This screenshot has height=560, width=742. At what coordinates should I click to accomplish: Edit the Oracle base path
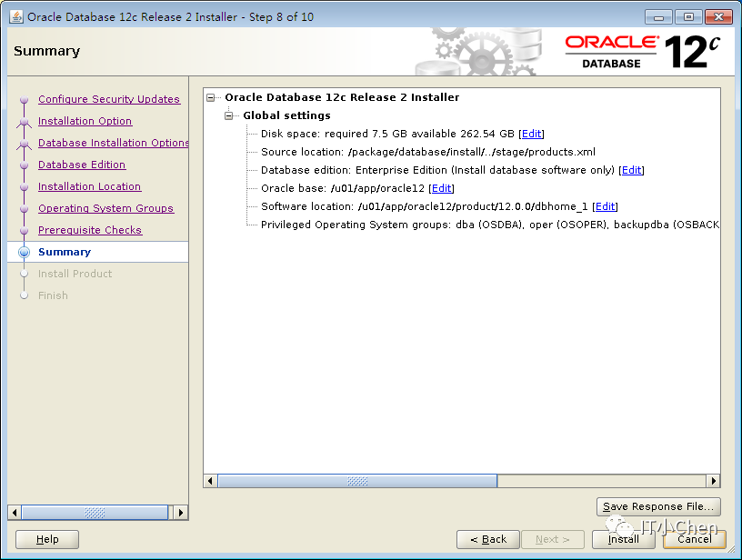point(442,188)
